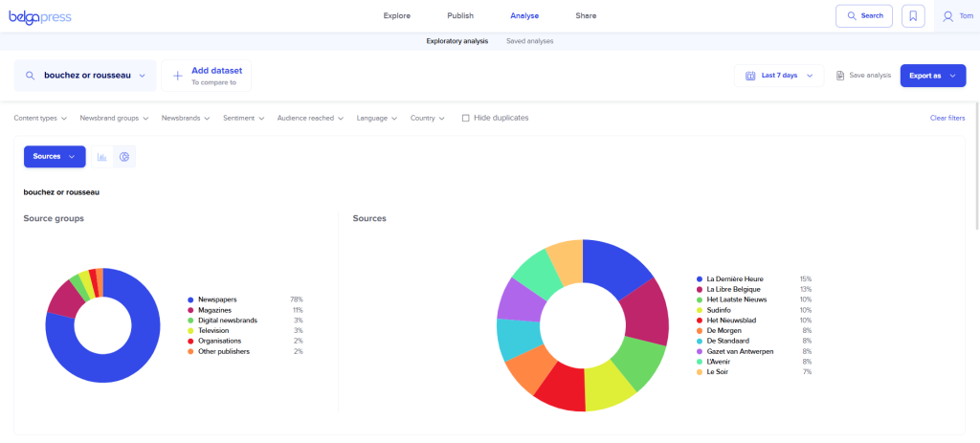Click the bookmark icon in the header
This screenshot has width=980, height=443.
(x=913, y=16)
